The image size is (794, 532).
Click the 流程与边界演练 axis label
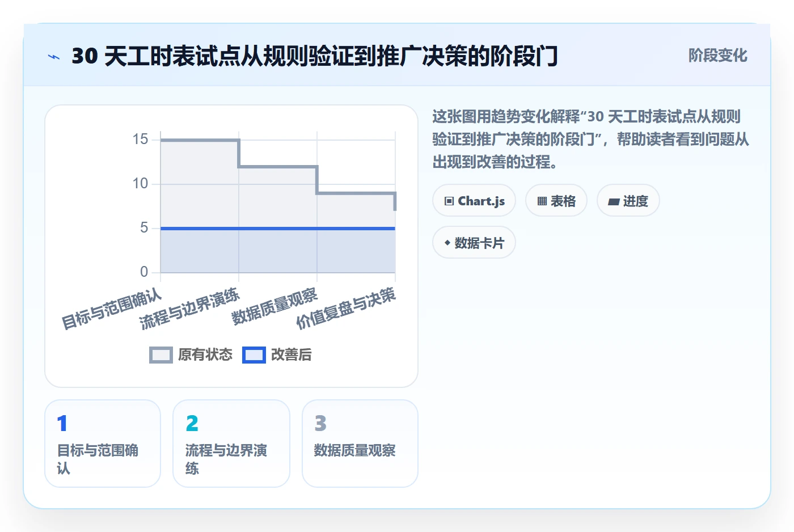click(189, 310)
